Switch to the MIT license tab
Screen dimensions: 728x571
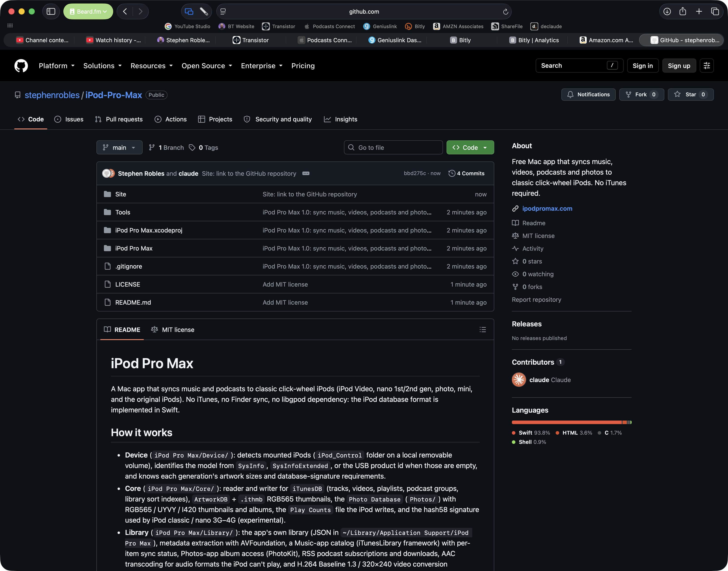(173, 330)
